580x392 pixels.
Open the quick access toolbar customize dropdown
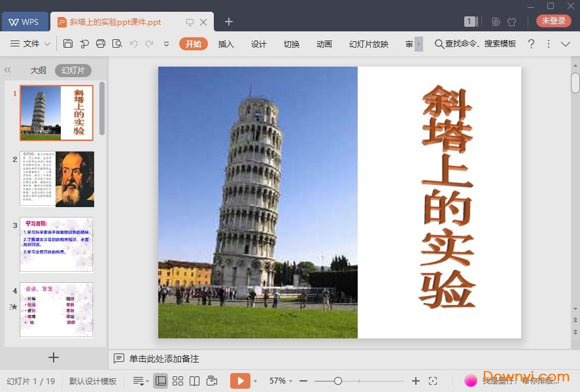point(165,44)
